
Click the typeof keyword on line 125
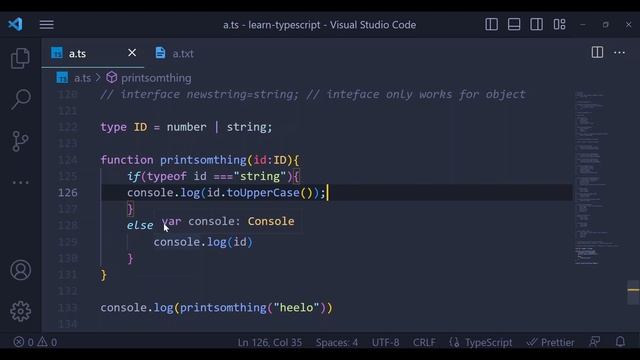(167, 176)
